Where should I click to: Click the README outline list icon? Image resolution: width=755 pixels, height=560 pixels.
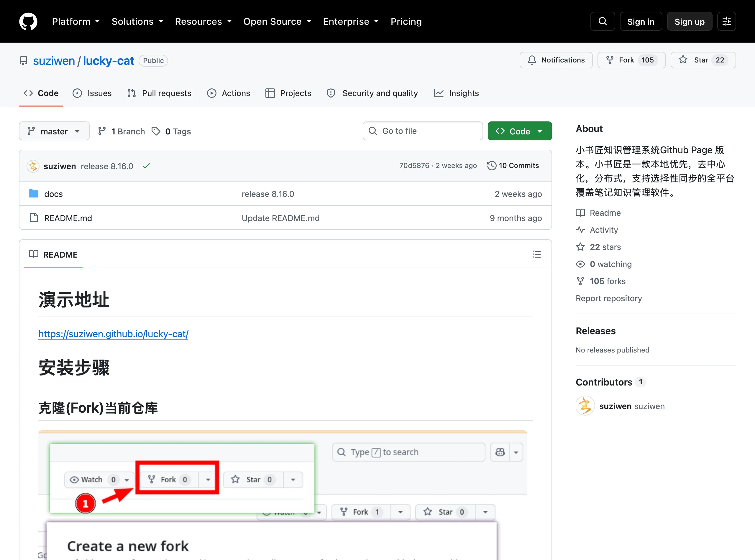tap(536, 254)
